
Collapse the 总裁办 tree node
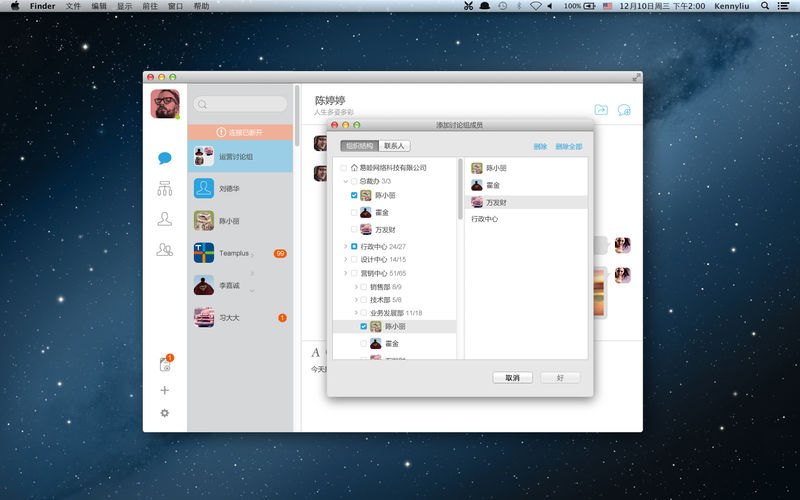tap(345, 181)
